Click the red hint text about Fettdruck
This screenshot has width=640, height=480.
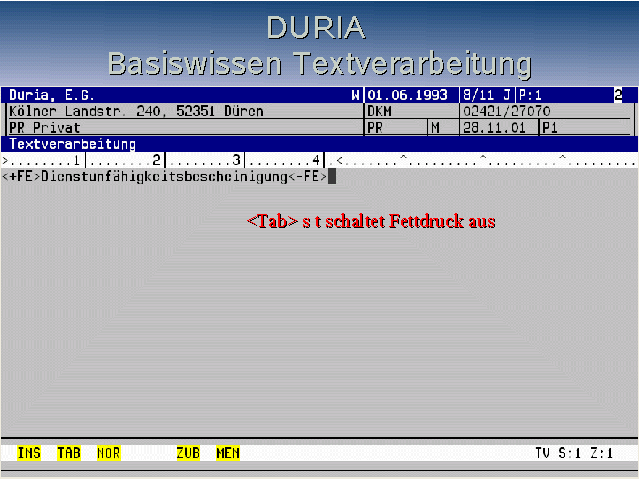[371, 221]
